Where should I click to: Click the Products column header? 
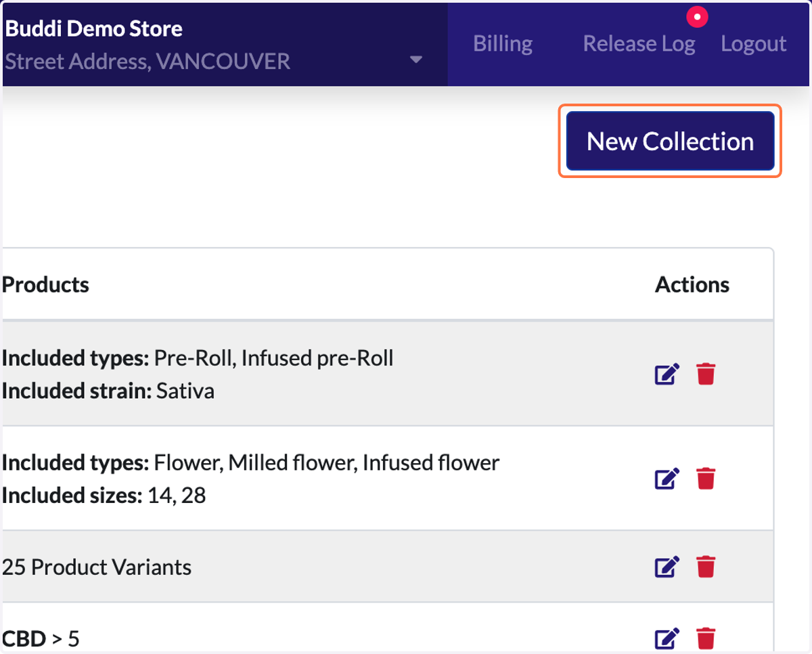(x=45, y=284)
